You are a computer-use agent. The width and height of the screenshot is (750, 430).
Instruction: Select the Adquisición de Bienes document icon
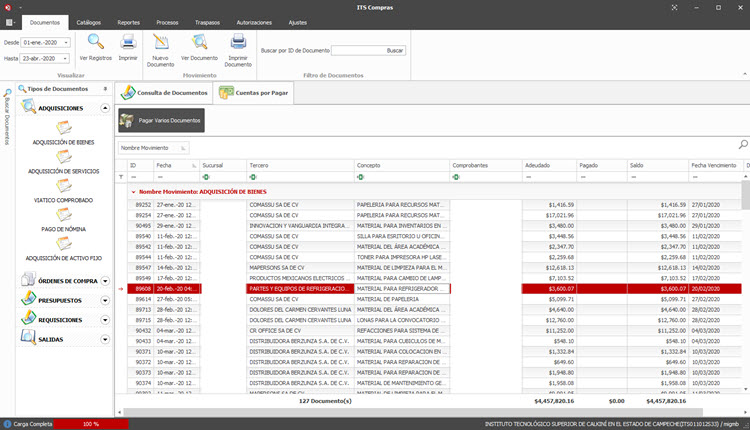point(64,128)
